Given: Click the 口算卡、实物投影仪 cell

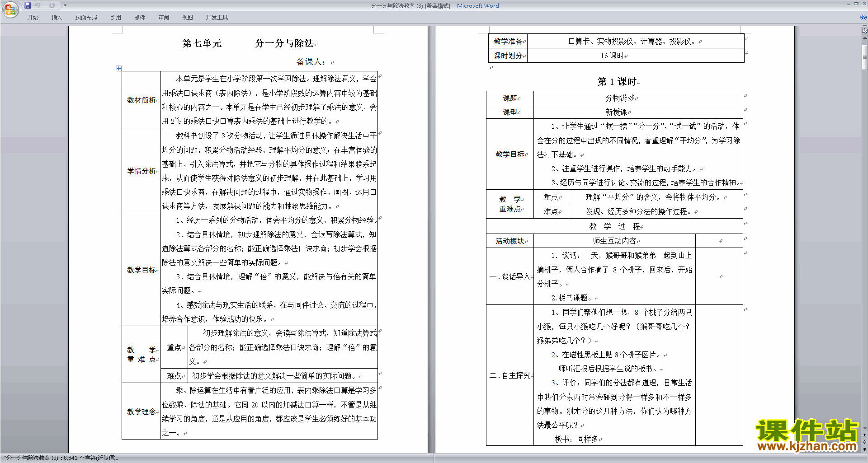Looking at the screenshot, I should click(636, 41).
